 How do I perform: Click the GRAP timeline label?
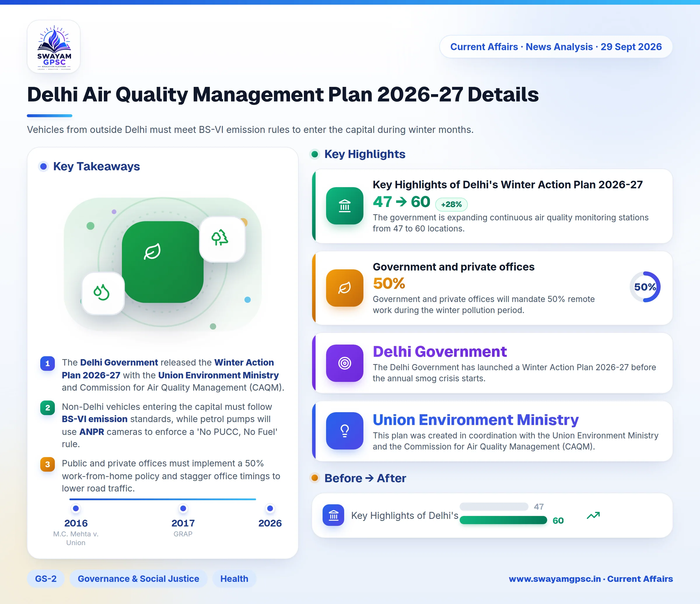(183, 534)
